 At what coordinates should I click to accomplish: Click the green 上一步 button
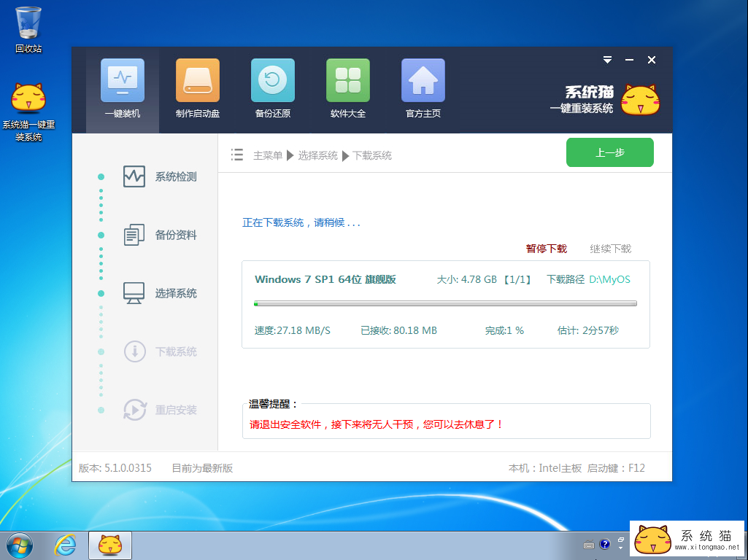609,152
